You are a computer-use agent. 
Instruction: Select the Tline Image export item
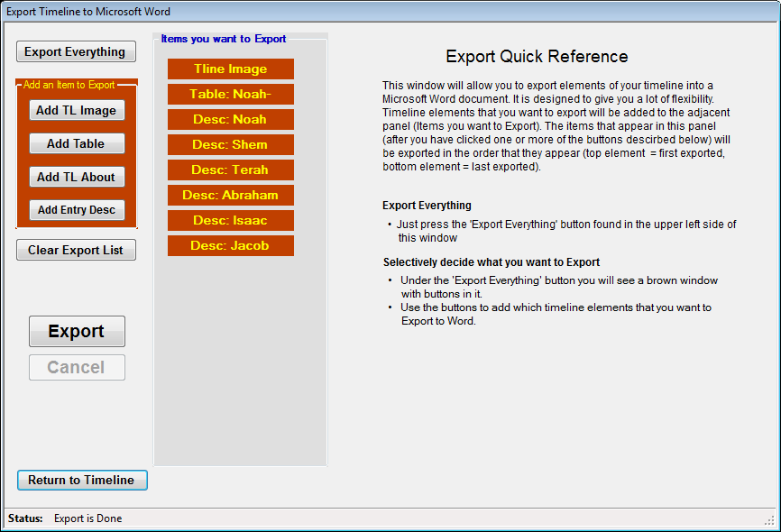231,69
